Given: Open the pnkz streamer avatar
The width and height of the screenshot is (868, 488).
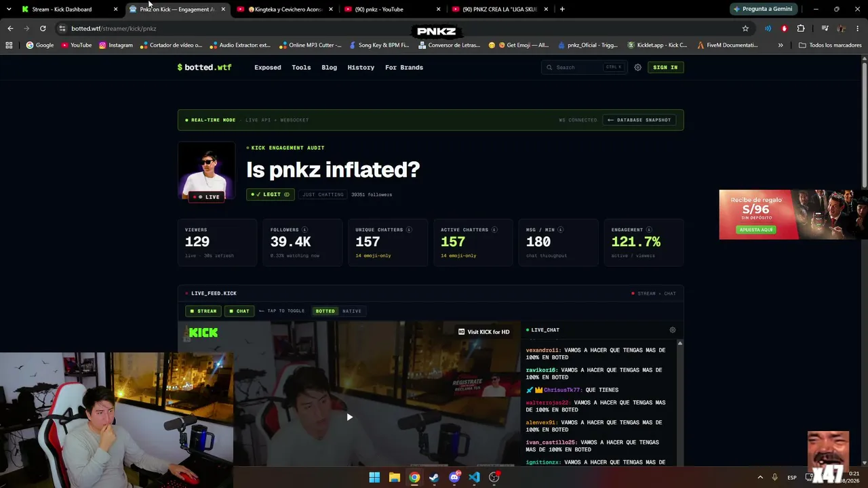Looking at the screenshot, I should coord(206,171).
